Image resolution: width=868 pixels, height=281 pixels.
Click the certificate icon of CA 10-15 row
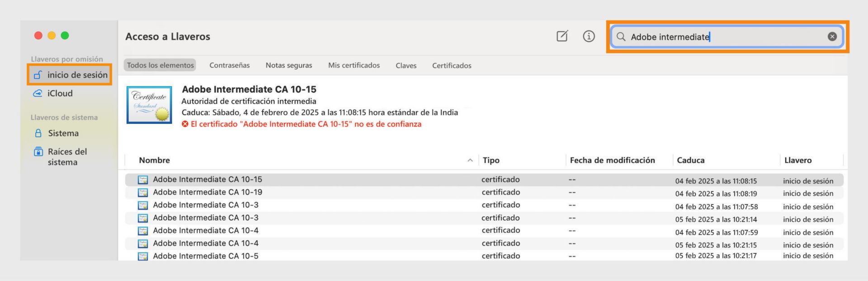click(x=143, y=180)
